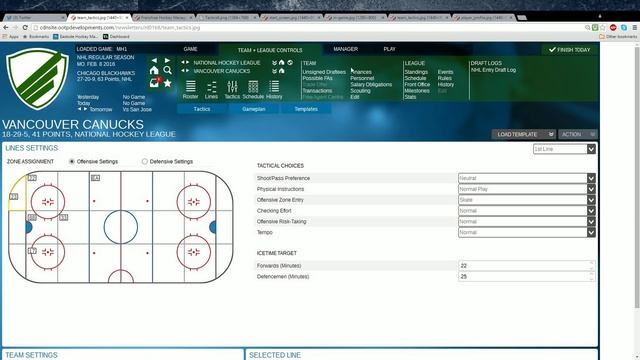Select Defensive Settings zone assignment

coord(144,162)
